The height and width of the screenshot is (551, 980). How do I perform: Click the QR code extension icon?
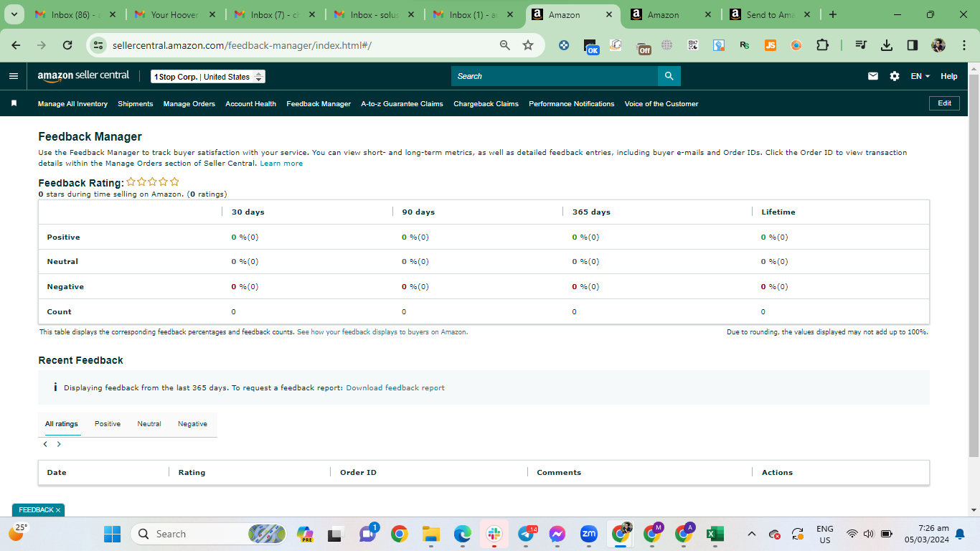pos(693,45)
